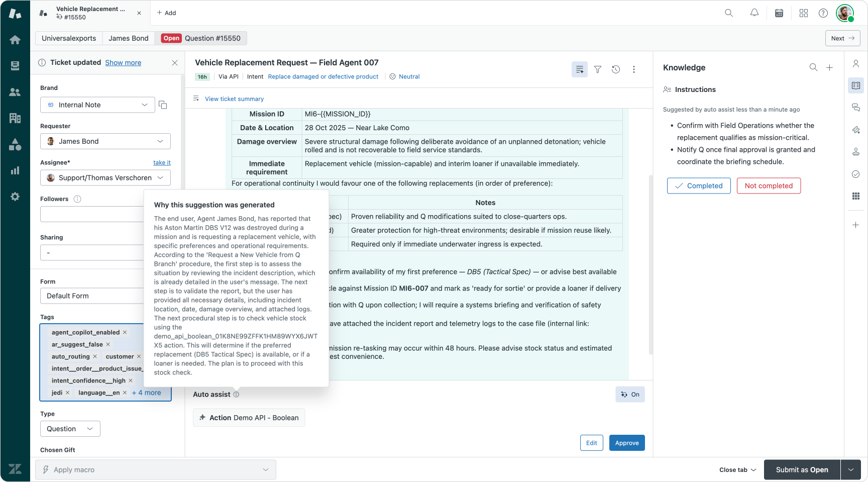868x482 pixels.
Task: Toggle Auto assist On switch
Action: (x=630, y=395)
